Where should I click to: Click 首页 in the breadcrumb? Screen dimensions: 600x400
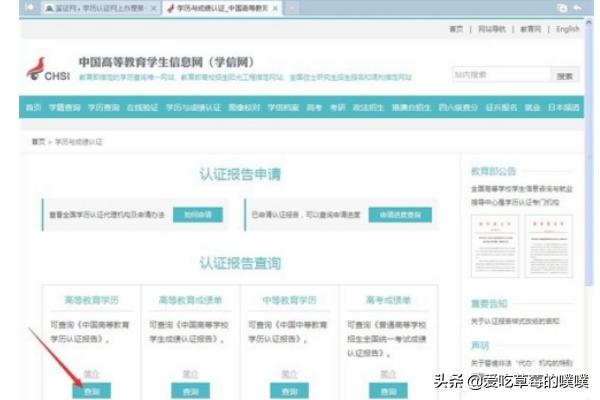(x=38, y=142)
